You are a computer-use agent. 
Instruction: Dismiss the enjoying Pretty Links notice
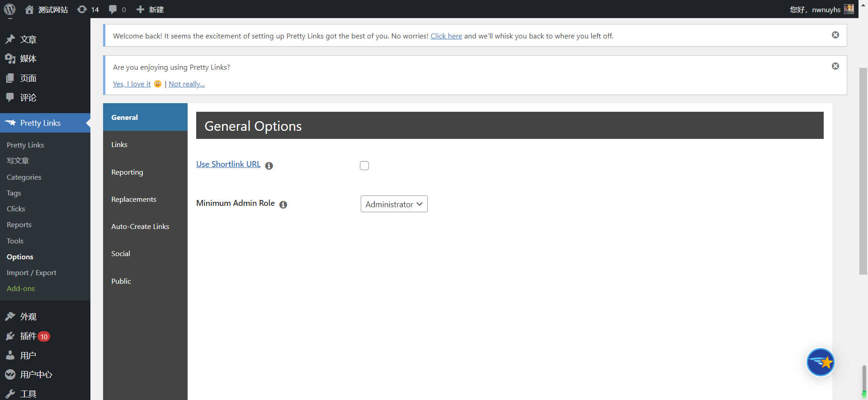click(835, 66)
